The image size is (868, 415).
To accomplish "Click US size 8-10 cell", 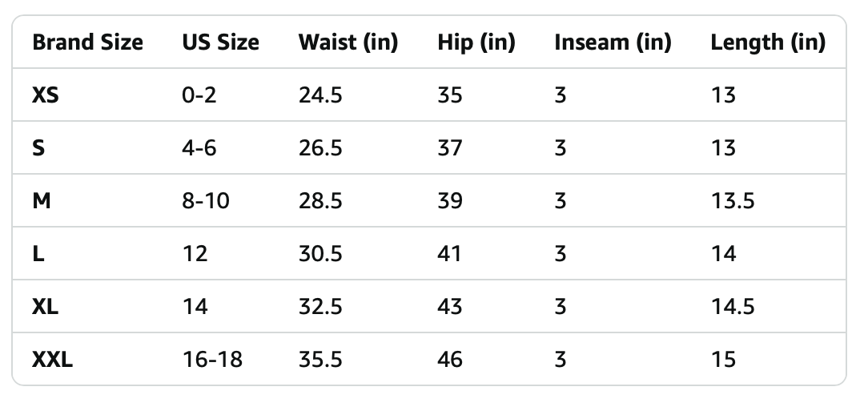I will coord(206,201).
